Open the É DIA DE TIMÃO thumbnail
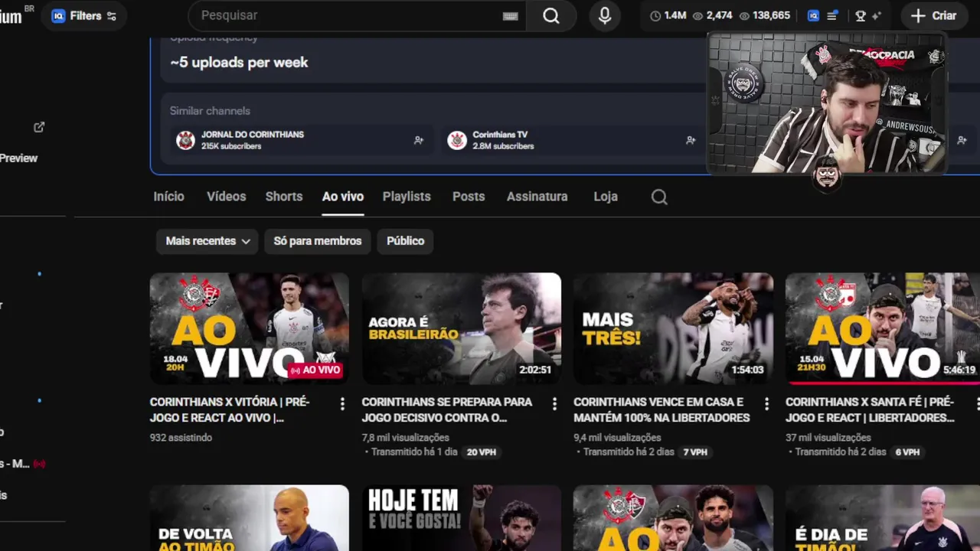The height and width of the screenshot is (551, 980). [883, 518]
